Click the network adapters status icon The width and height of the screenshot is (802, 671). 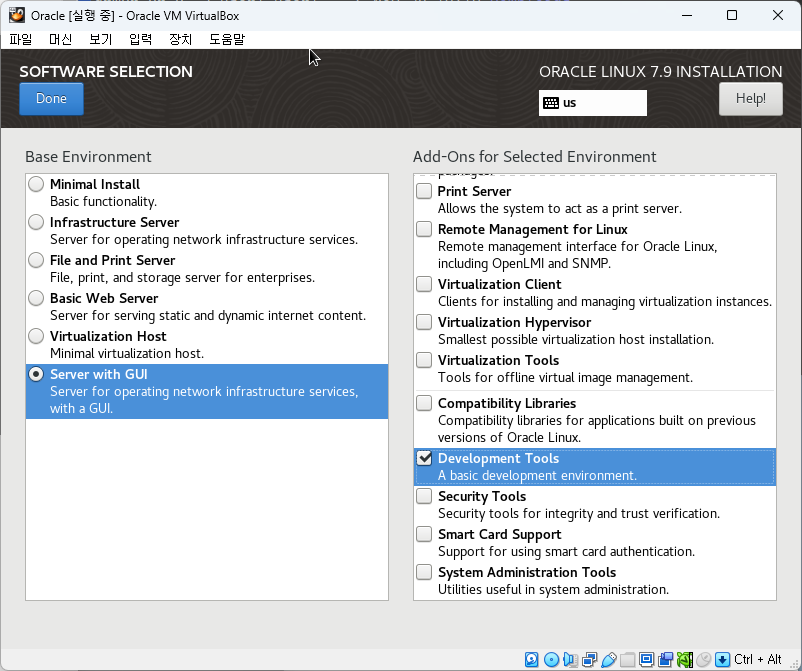pyautogui.click(x=589, y=659)
